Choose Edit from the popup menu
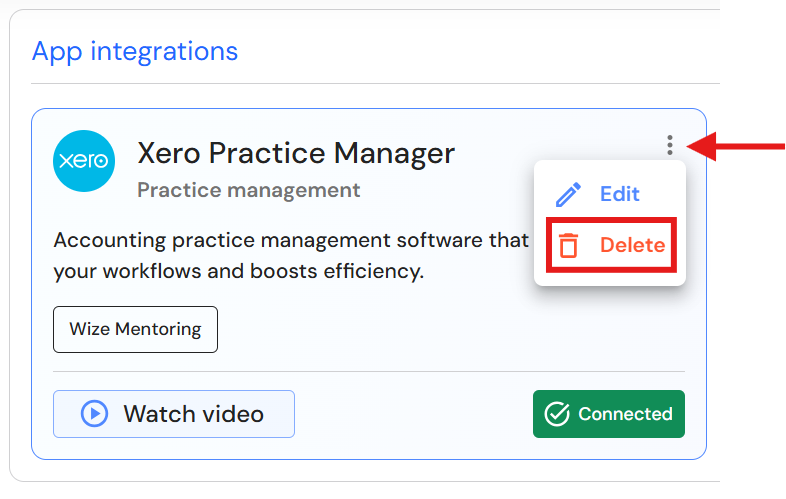 619,194
